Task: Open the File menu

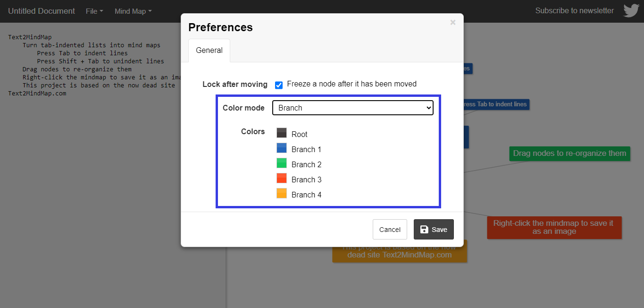Action: 93,11
